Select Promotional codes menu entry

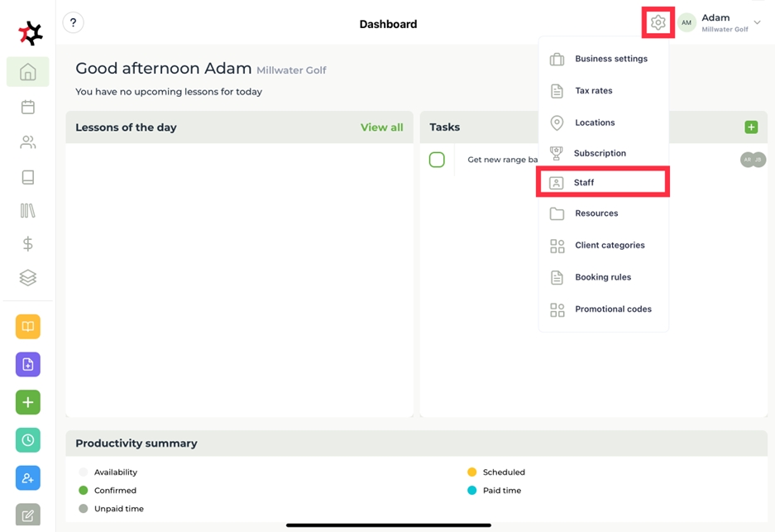pyautogui.click(x=612, y=309)
